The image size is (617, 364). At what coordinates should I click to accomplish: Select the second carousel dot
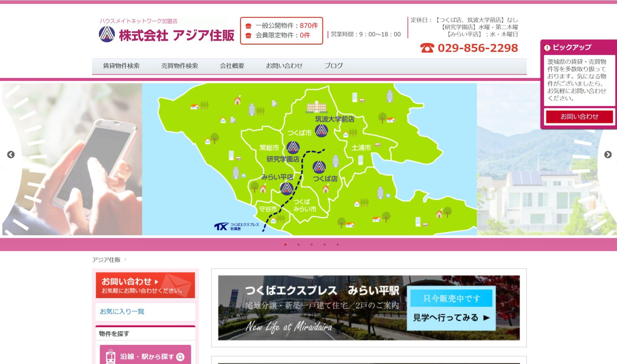point(299,245)
